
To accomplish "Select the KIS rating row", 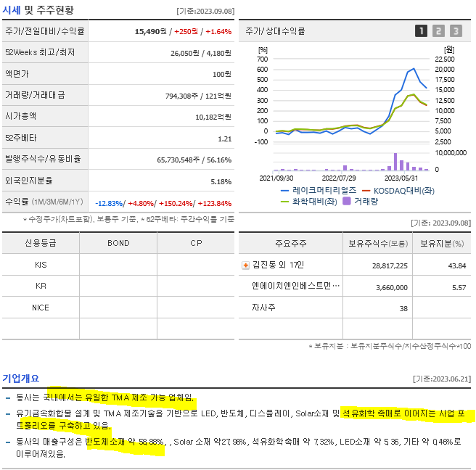I will tap(118, 265).
